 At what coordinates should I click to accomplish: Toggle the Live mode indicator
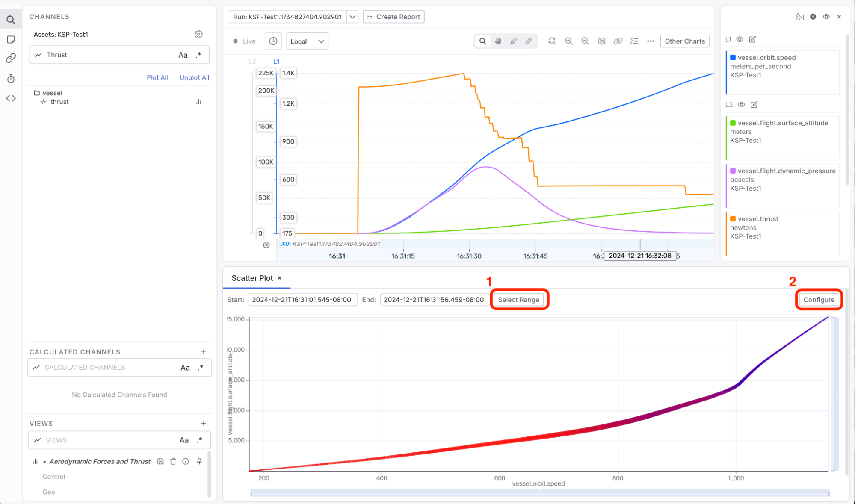(244, 41)
